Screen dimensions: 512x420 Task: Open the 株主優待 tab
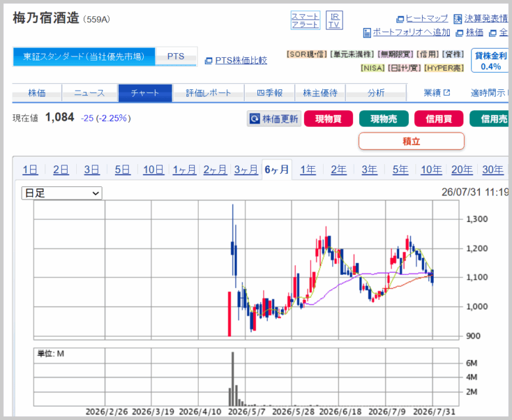pyautogui.click(x=320, y=93)
